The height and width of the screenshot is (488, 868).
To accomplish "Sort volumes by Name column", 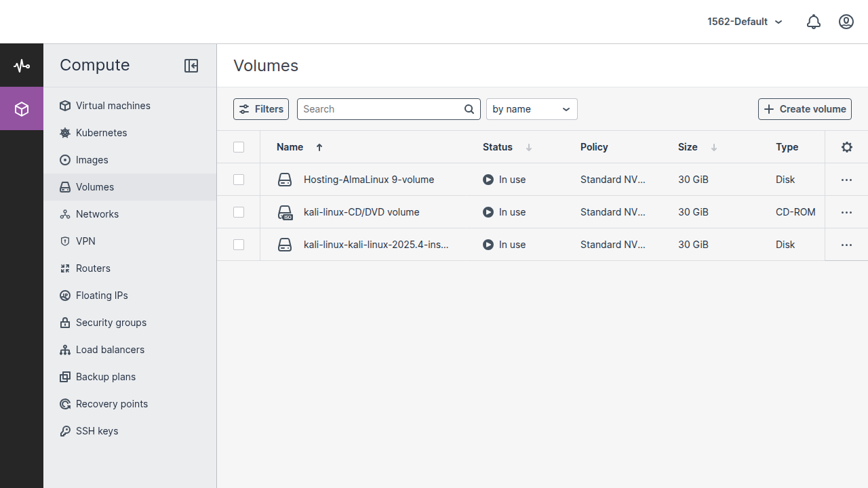I will click(300, 147).
